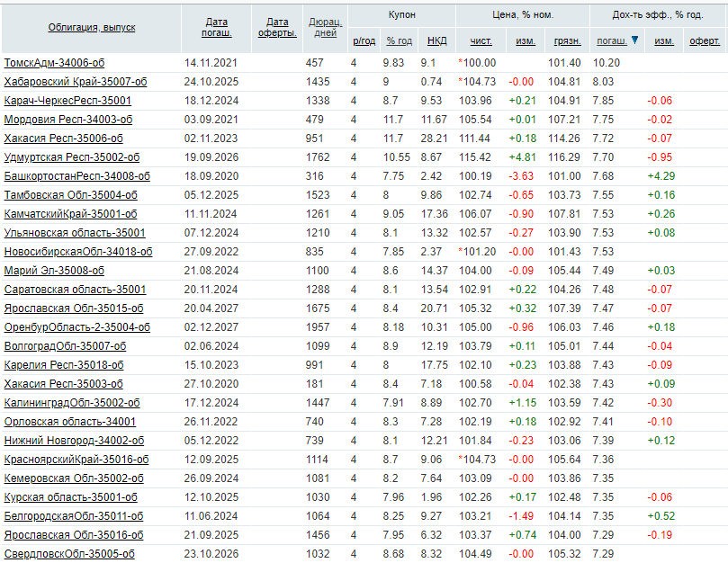This screenshot has height=563, width=728.
Task: Sort by 'оферт.' yield header
Action: click(x=705, y=40)
